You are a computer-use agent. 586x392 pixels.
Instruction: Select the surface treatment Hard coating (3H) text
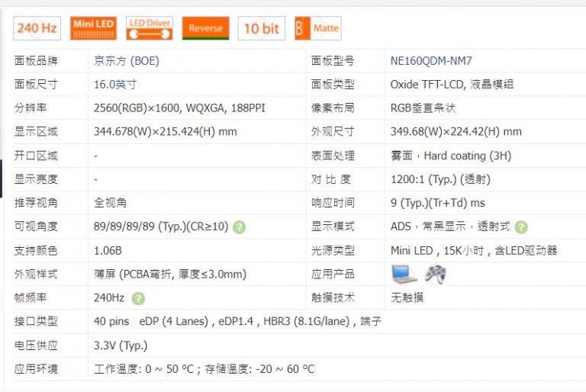[x=468, y=156]
